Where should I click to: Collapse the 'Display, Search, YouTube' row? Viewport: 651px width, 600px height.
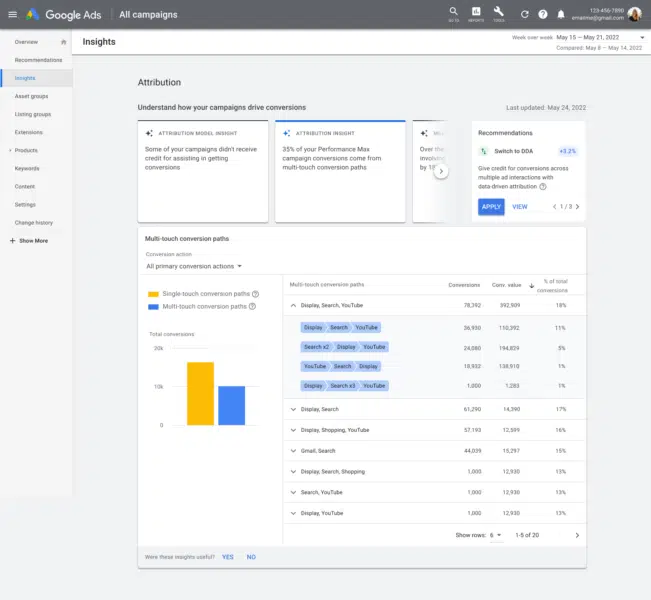[x=293, y=305]
